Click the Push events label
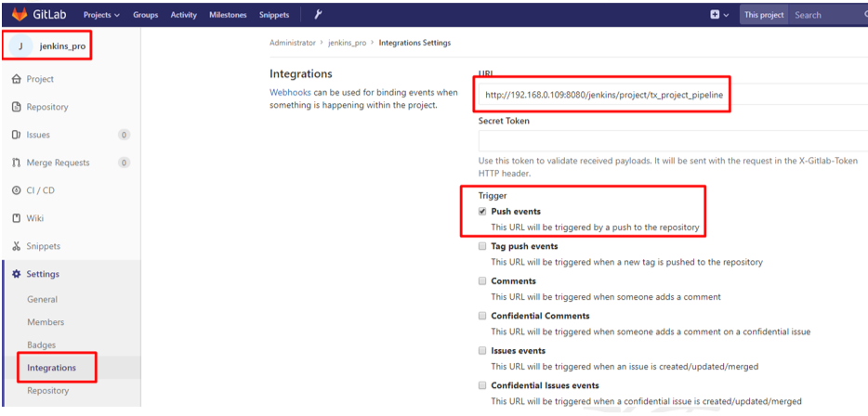Viewport: 868px width, 416px height. 516,212
